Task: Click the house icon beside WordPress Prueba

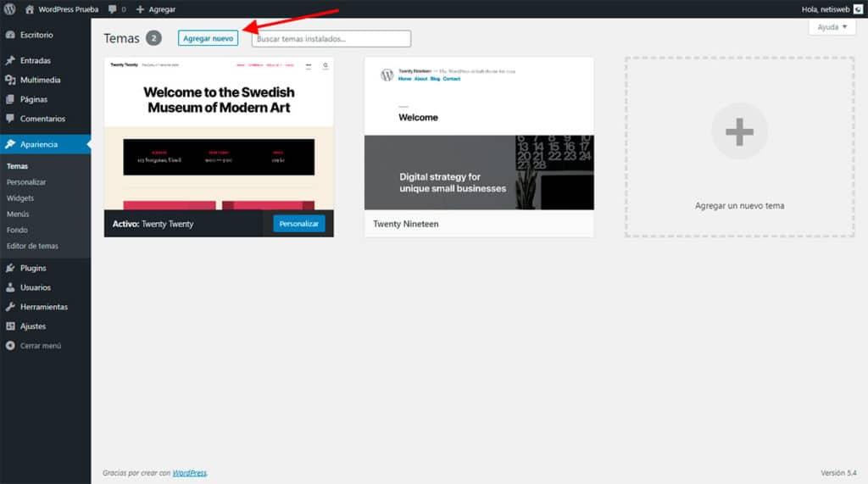Action: (x=30, y=8)
